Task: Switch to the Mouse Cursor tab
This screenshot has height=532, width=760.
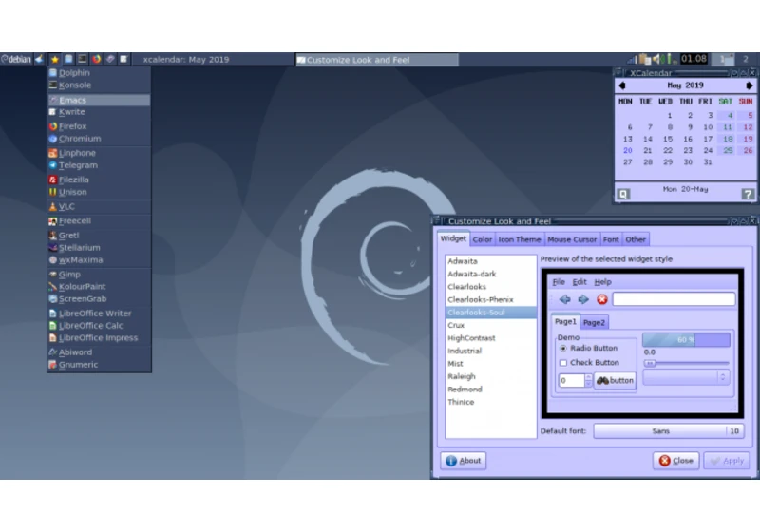Action: click(572, 239)
